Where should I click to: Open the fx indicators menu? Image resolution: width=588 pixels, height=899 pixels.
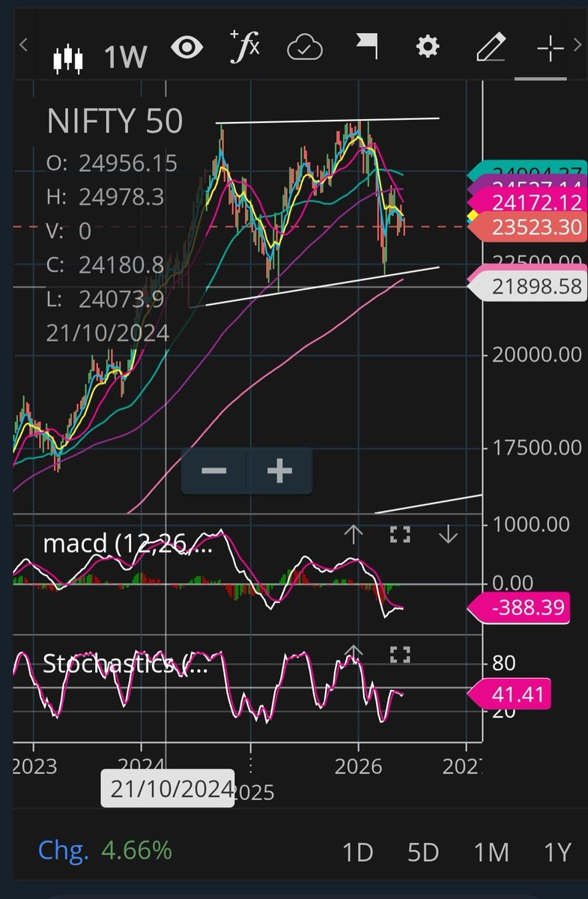click(x=245, y=47)
